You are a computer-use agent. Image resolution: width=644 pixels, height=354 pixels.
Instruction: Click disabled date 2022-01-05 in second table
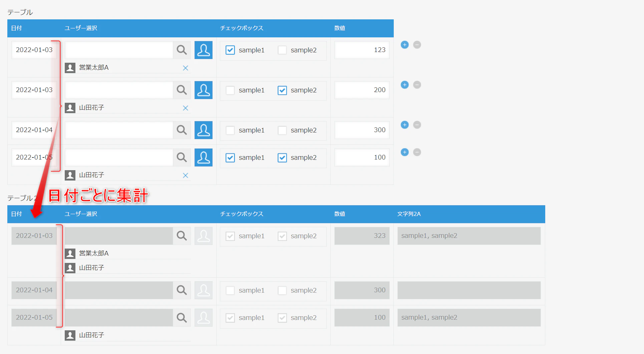pyautogui.click(x=34, y=318)
